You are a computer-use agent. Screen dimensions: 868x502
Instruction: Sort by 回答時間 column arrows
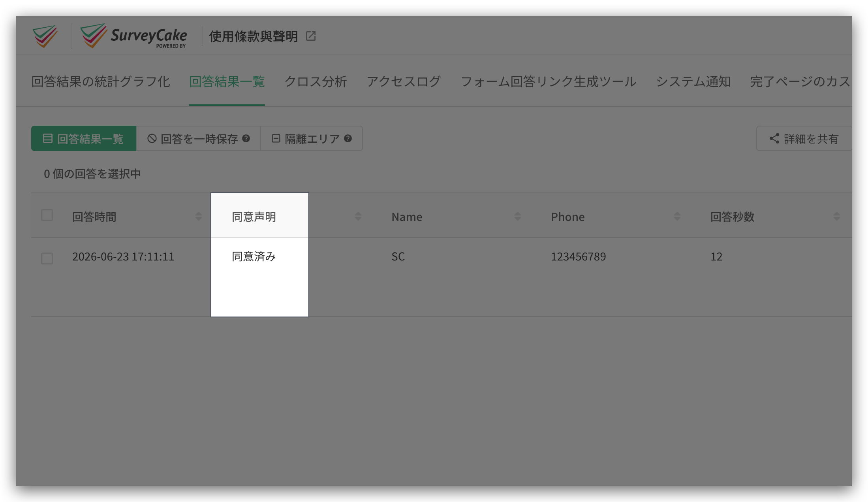(198, 216)
